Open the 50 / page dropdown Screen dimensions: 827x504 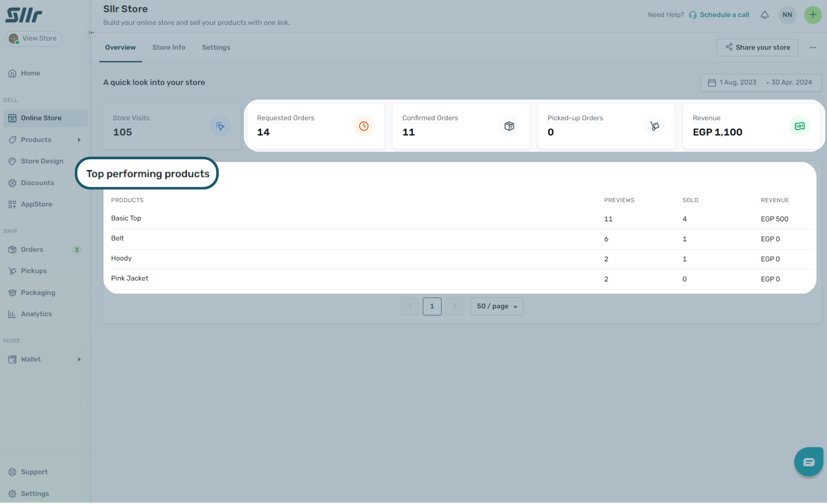(497, 306)
